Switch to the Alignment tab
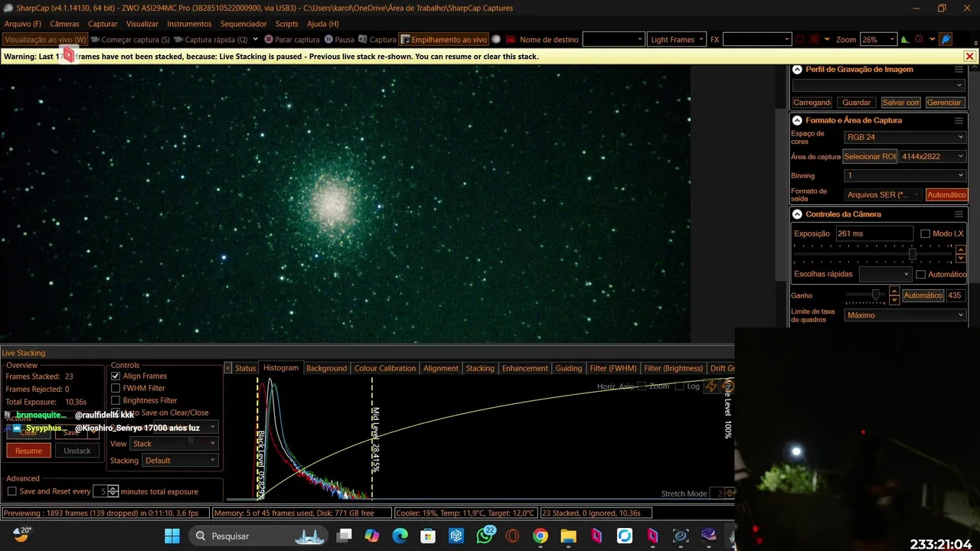Screen dimensions: 980x551 tap(441, 369)
